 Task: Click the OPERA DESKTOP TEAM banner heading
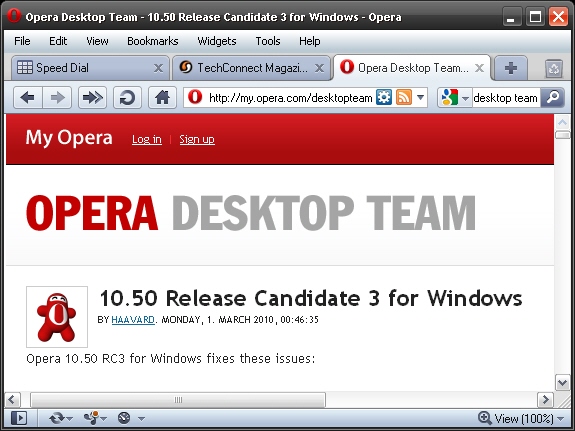click(251, 213)
